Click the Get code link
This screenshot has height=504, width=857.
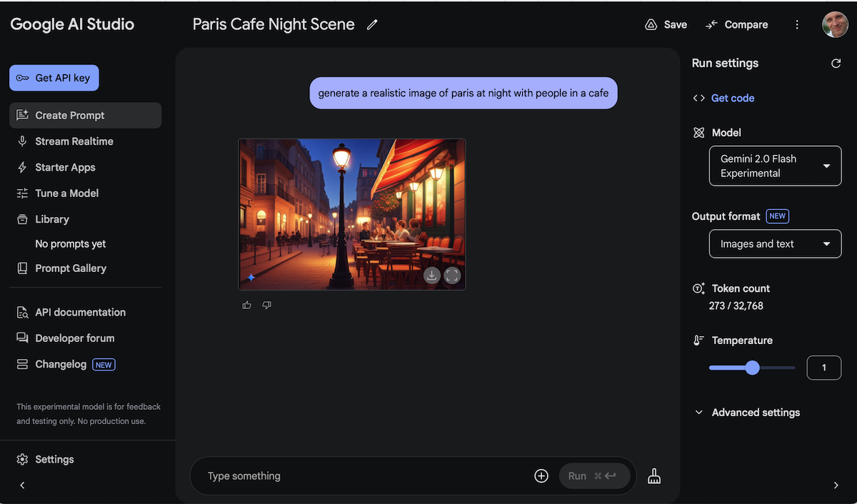[732, 98]
